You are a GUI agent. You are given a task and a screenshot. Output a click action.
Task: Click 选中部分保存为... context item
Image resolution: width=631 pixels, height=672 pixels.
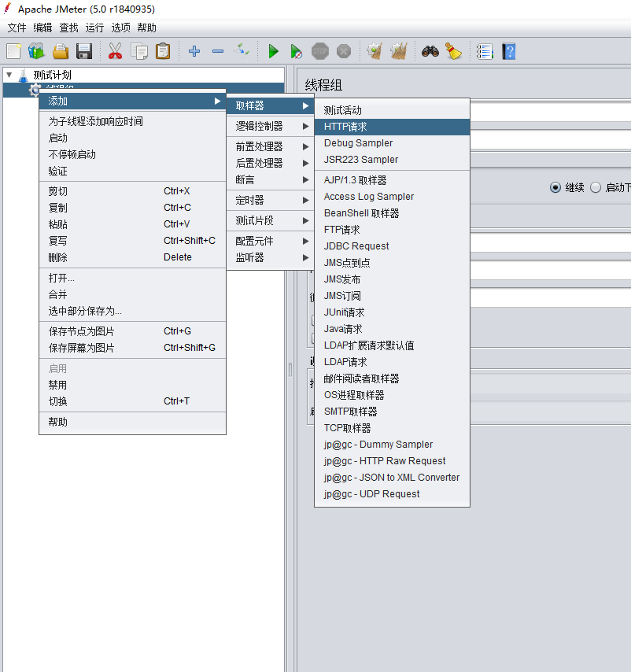point(132,311)
